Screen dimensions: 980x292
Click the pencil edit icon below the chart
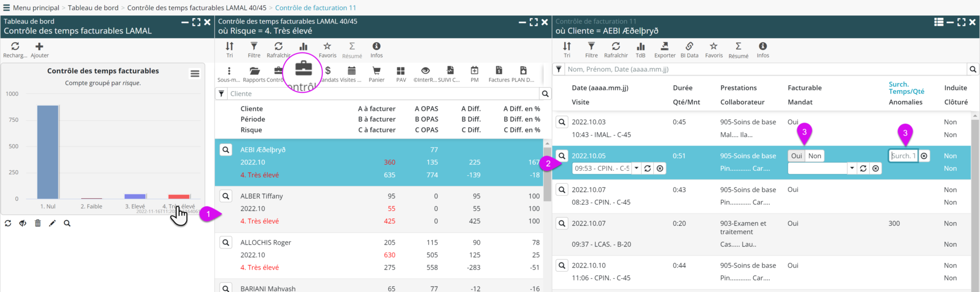52,223
